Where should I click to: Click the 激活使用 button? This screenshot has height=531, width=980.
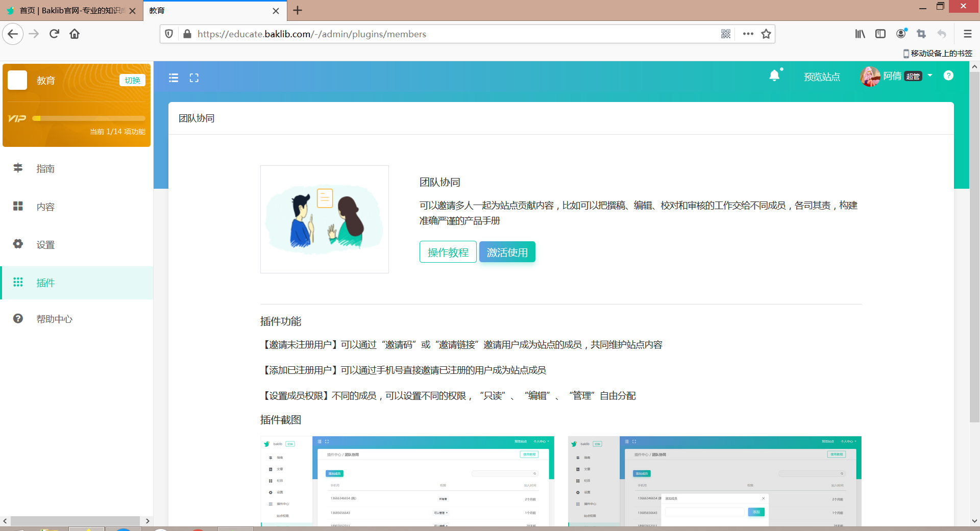click(507, 252)
